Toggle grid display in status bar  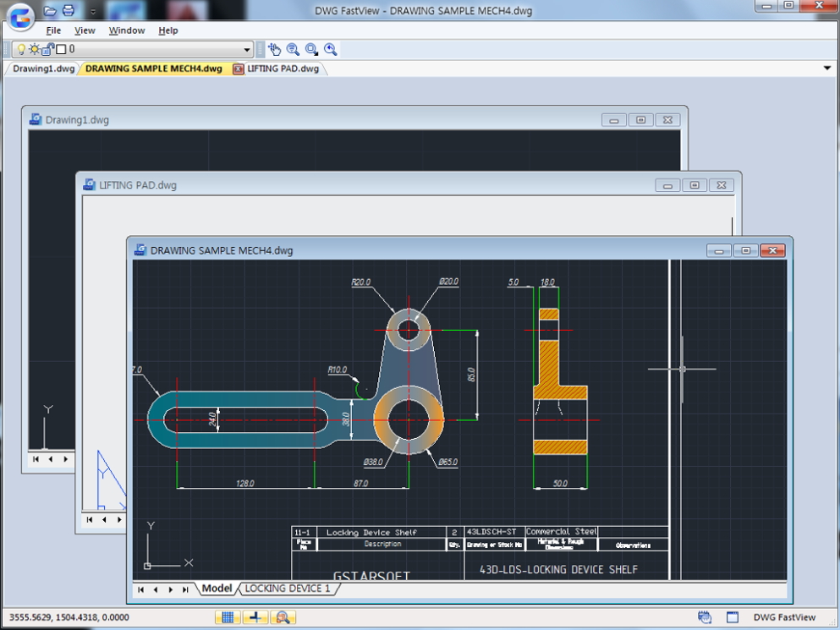tap(228, 617)
